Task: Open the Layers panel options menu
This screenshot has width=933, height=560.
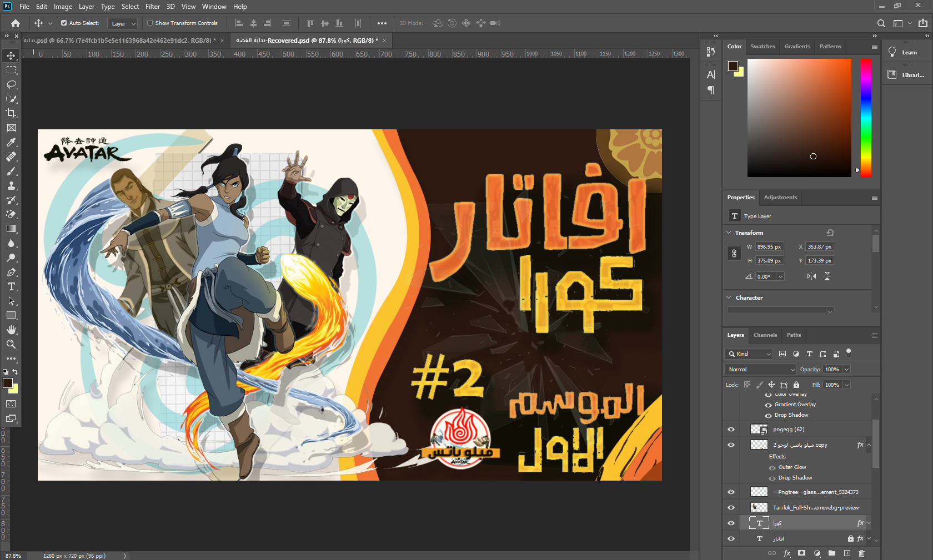Action: [875, 335]
